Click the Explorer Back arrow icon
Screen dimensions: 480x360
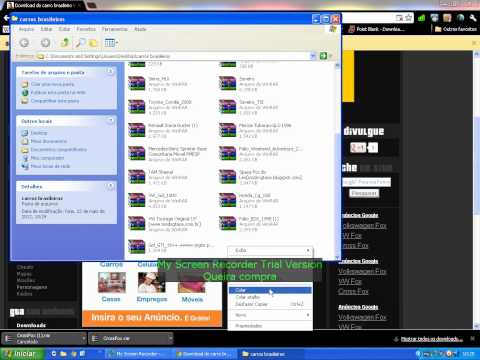point(24,43)
